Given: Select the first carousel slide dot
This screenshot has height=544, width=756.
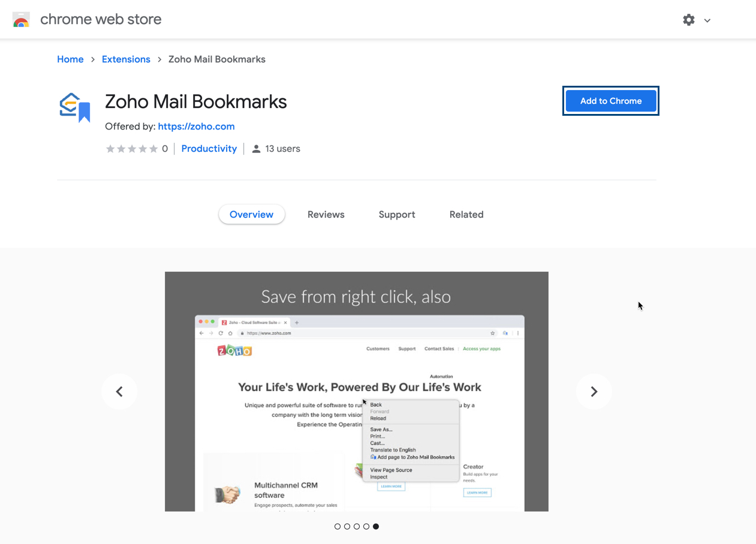Looking at the screenshot, I should tap(338, 526).
